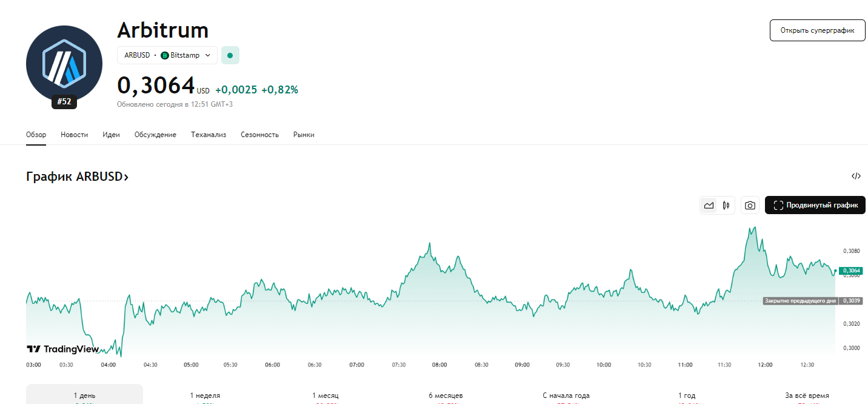868x404 pixels.
Task: Open the ARBUSD Bitstamp symbol dropdown
Action: pos(167,55)
